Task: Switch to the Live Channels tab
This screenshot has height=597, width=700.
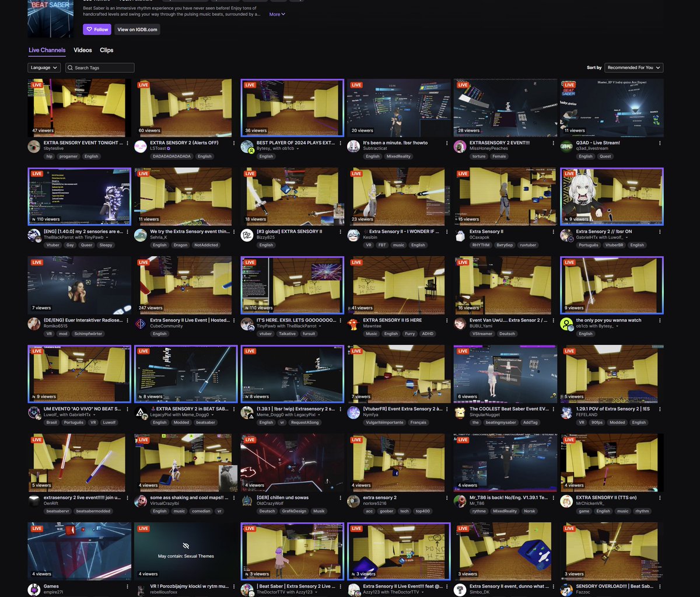Action: click(x=47, y=50)
